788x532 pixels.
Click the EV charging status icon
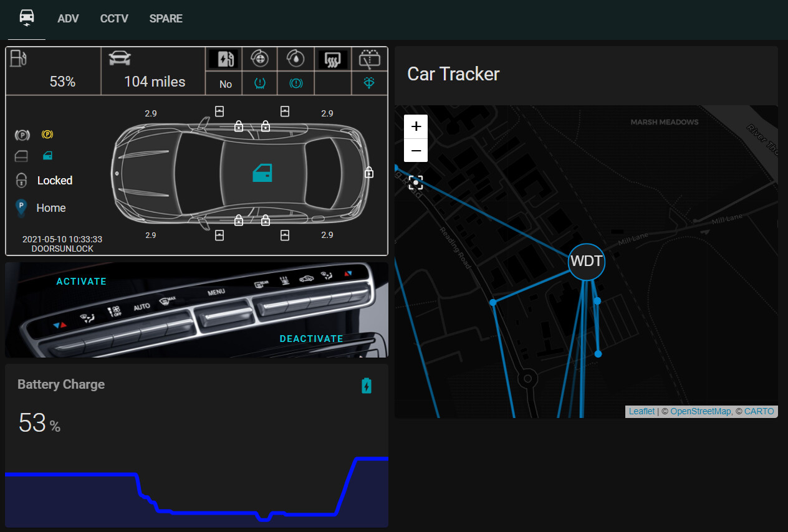223,59
